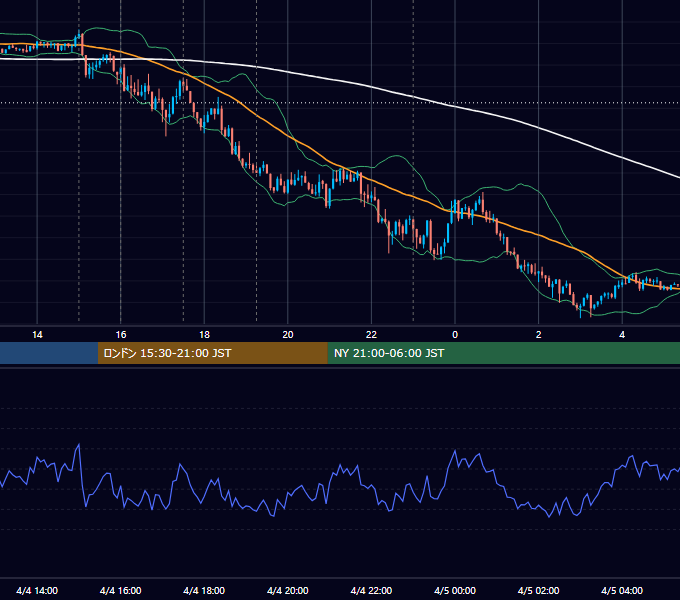Click the 4/5 04:00 date label

click(x=622, y=590)
